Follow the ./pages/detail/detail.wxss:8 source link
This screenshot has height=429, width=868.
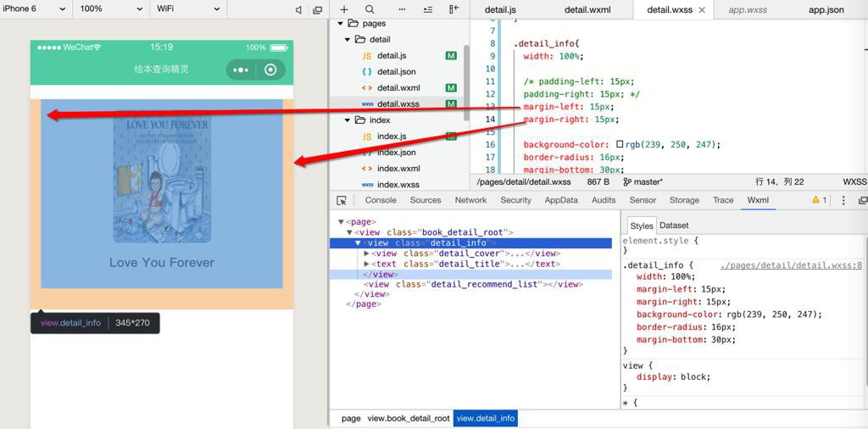(791, 265)
